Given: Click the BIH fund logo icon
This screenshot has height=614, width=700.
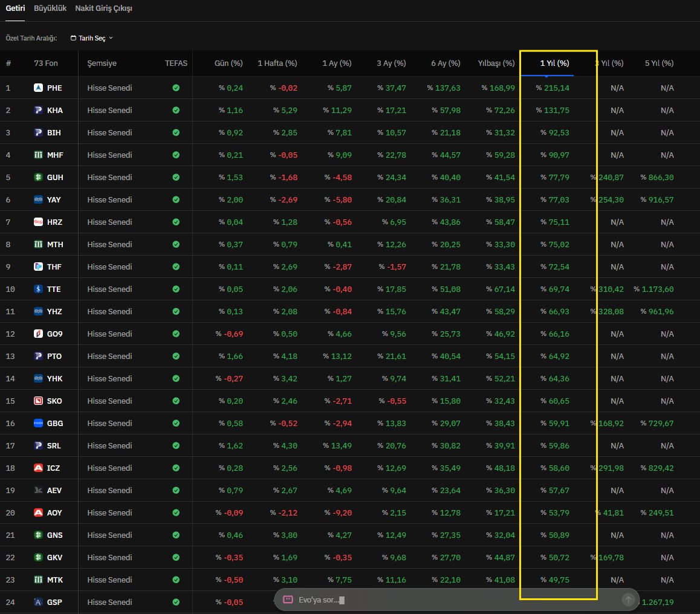Looking at the screenshot, I should [39, 132].
